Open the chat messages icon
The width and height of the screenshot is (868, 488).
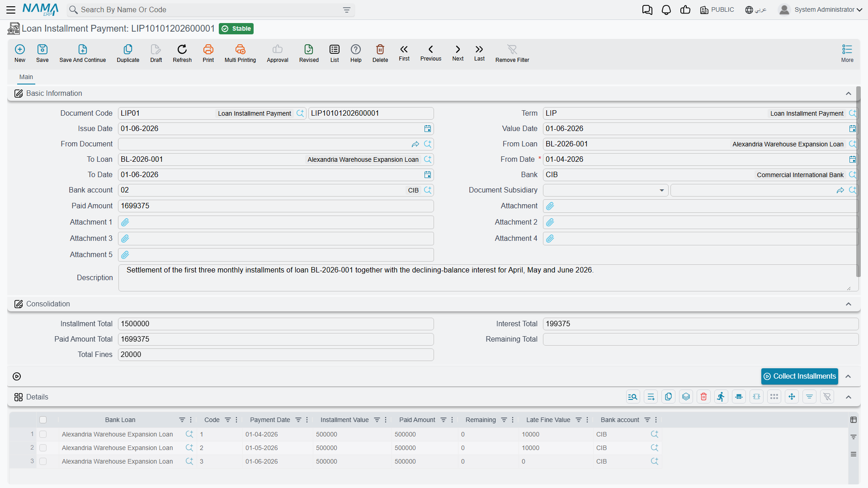tap(647, 9)
